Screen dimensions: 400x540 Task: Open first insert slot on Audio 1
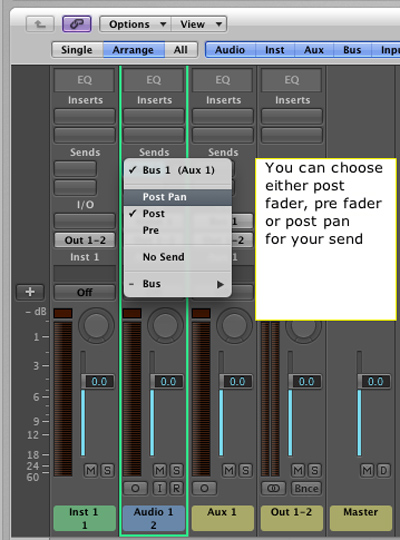[x=154, y=116]
